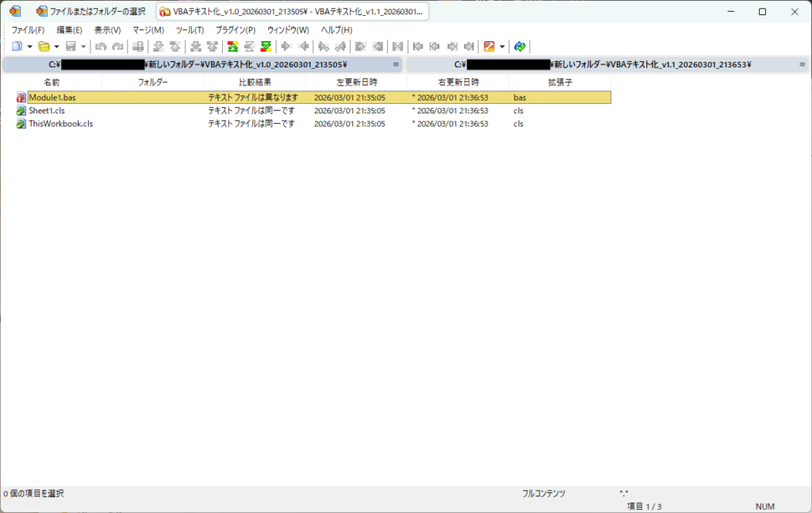Sort by the 比較結果 column header
Screen dimensions: 812x513
click(x=255, y=82)
